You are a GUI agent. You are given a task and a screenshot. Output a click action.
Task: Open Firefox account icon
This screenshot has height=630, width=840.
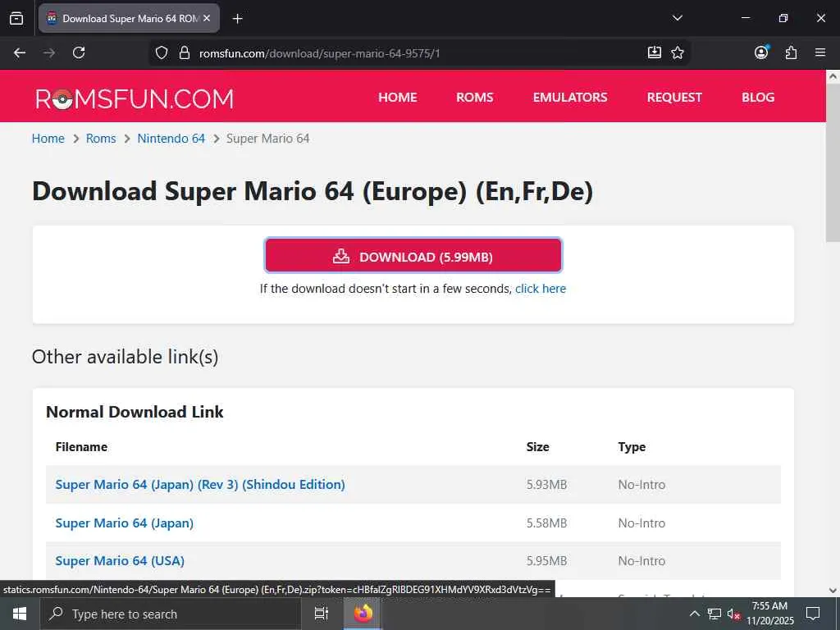point(761,52)
